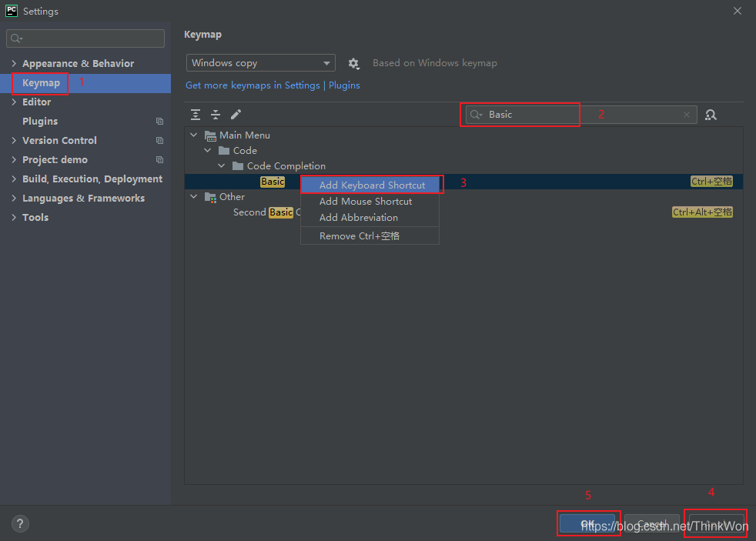Click the Collapse All toolbar icon
This screenshot has height=541, width=756.
tap(216, 115)
